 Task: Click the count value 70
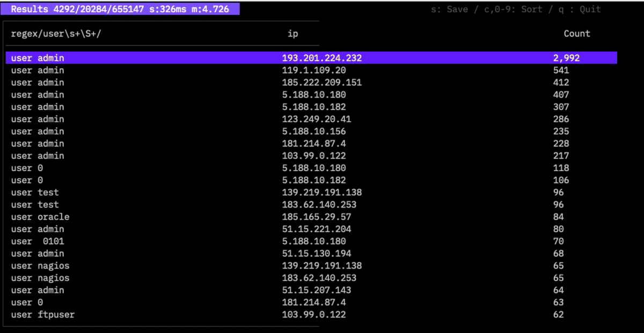click(559, 241)
